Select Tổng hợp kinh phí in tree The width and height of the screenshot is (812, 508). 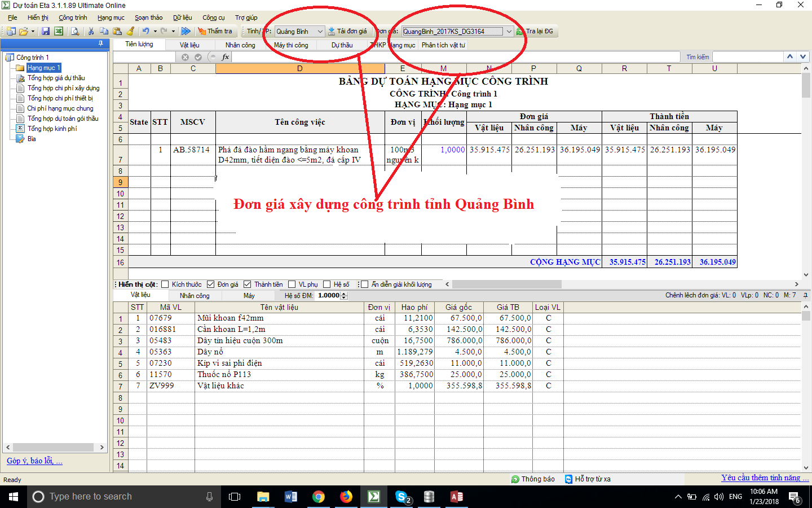(x=52, y=129)
